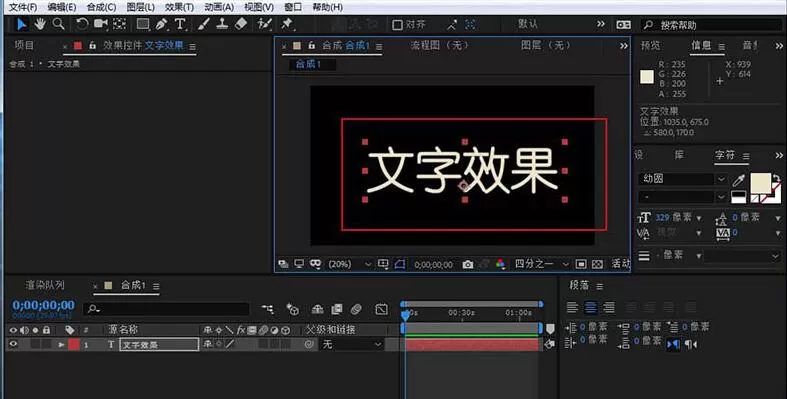Image resolution: width=787 pixels, height=399 pixels.
Task: Click the 文字效果 layer red label color
Action: coord(74,345)
